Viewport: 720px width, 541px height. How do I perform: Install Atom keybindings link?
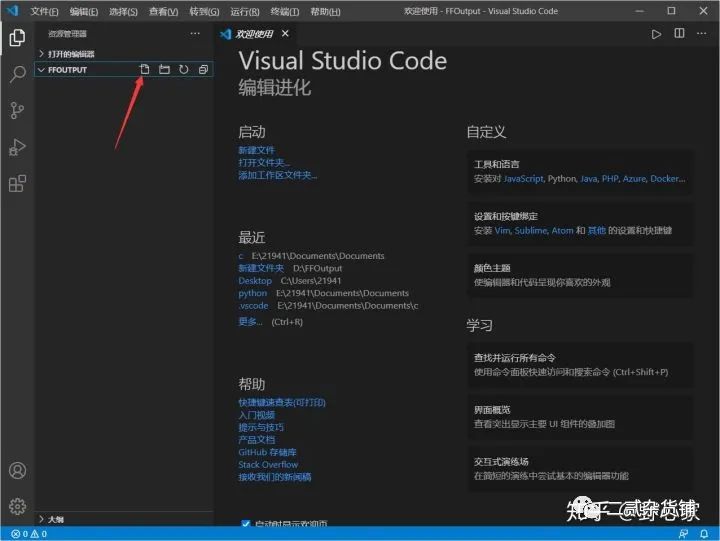(562, 231)
